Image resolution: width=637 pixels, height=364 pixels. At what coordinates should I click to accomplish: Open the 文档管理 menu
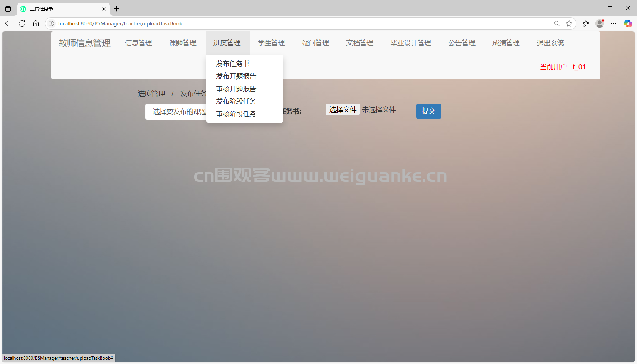pos(360,43)
